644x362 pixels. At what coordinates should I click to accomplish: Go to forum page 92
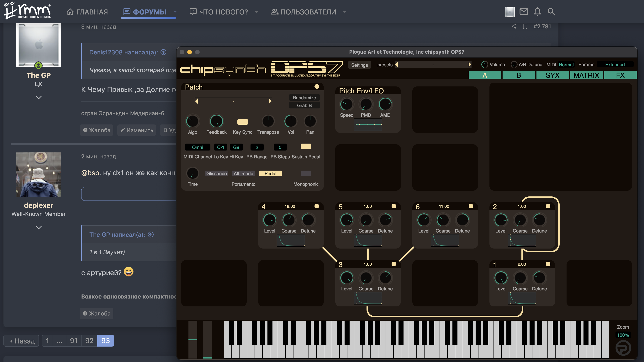tap(89, 340)
